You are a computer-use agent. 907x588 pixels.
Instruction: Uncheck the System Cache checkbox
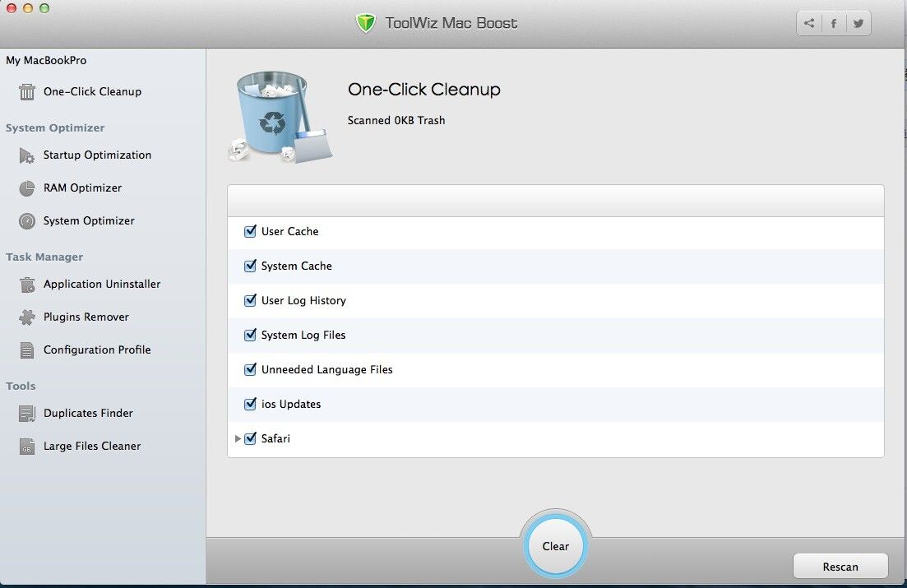251,266
